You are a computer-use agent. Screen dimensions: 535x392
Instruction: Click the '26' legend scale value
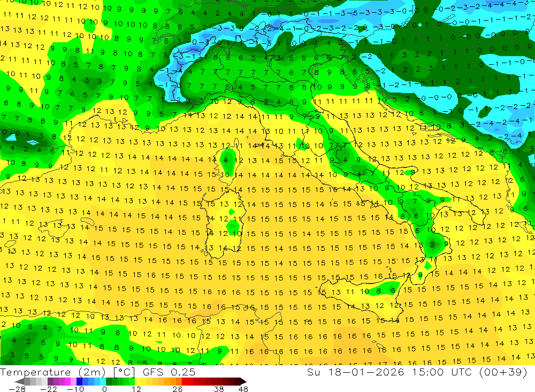(x=178, y=389)
